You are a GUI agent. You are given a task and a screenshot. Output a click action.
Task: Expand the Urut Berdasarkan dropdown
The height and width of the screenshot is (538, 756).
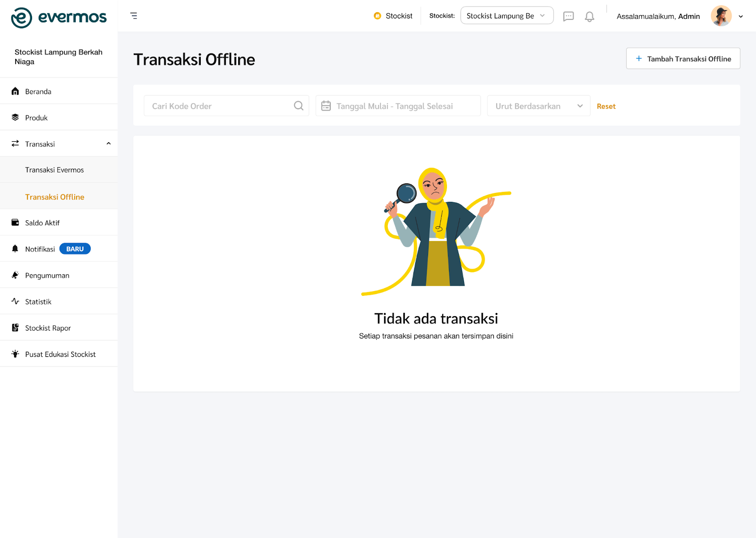(x=539, y=106)
